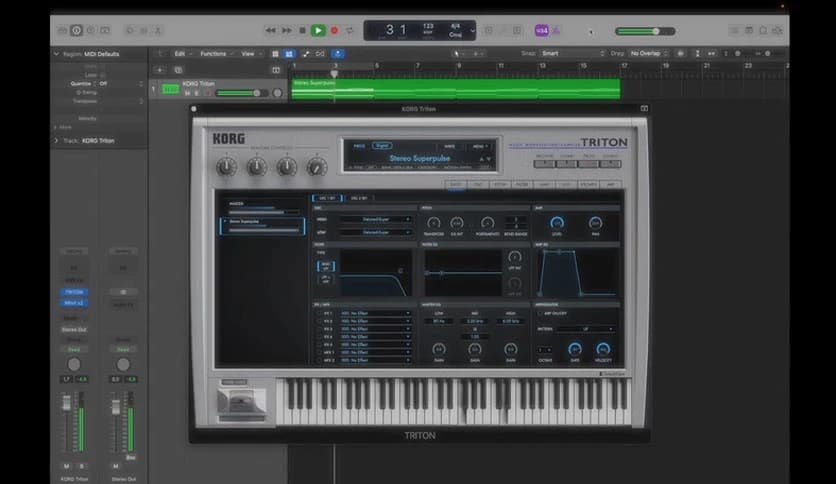Toggle Cycle mode in the transport
Image resolution: width=836 pixels, height=484 pixels.
pyautogui.click(x=350, y=30)
